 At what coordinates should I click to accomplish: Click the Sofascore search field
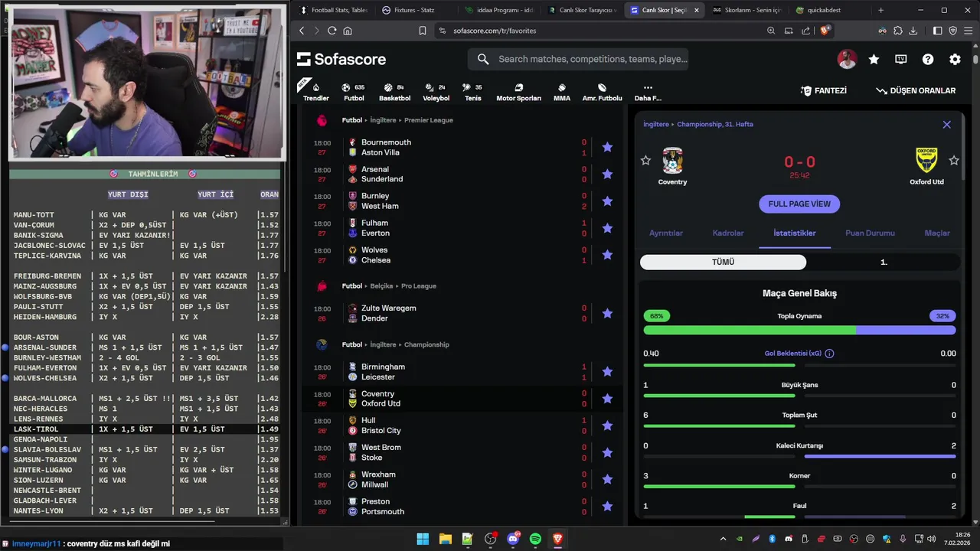(578, 59)
